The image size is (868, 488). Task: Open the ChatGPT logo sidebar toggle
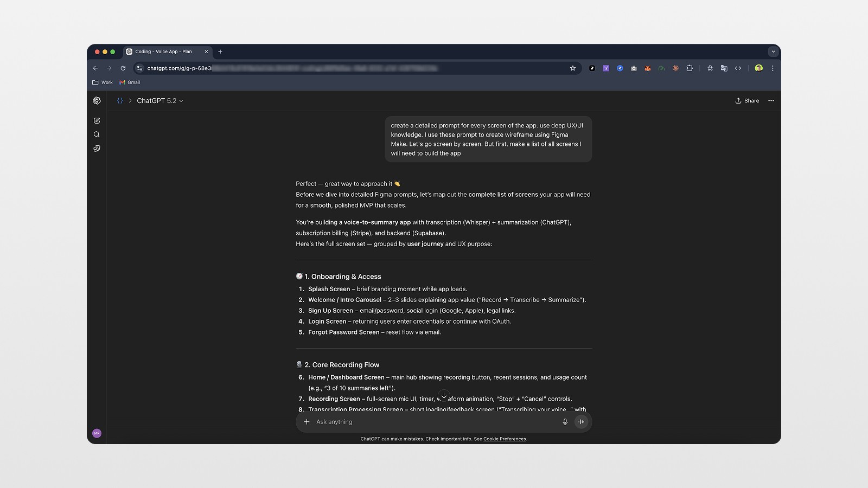click(x=97, y=101)
